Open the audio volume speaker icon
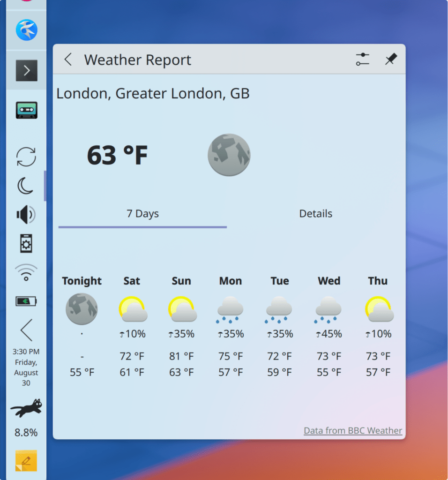The height and width of the screenshot is (480, 448). [26, 215]
